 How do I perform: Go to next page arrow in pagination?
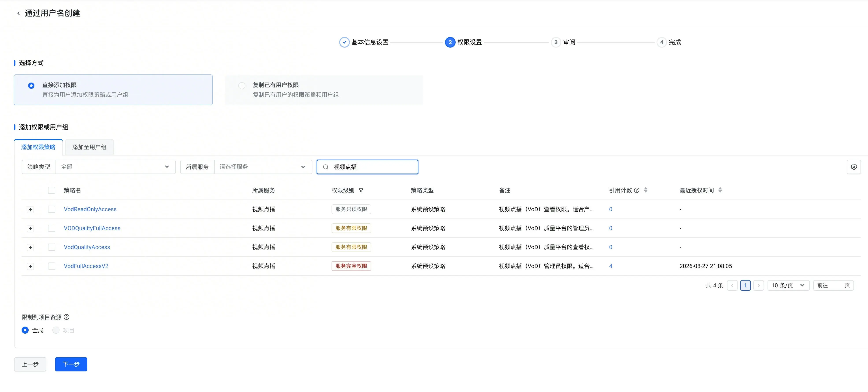(759, 285)
